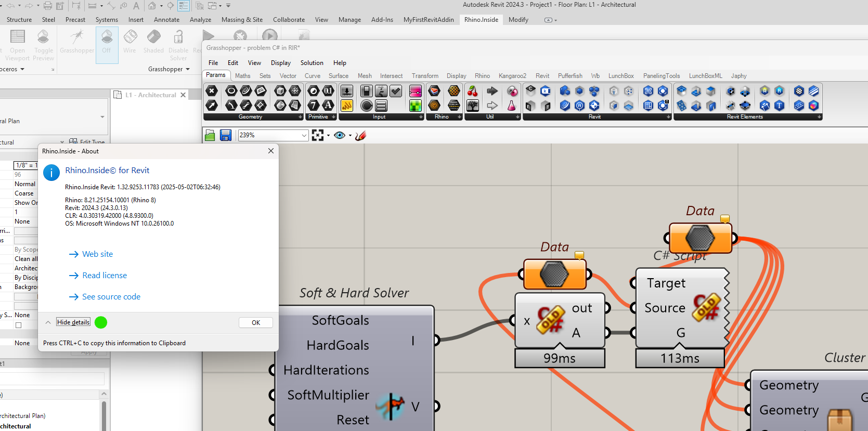Screen dimensions: 868x431
Task: Select the Text 'A' primitive parameter icon
Action: pyautogui.click(x=328, y=106)
